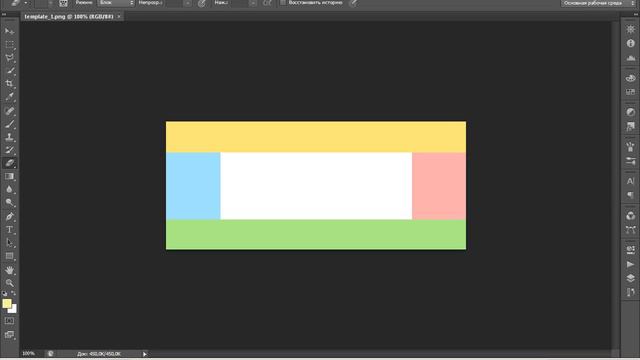Open the Histogram panel icon
Screen dimensions: 640x360
coord(631,58)
